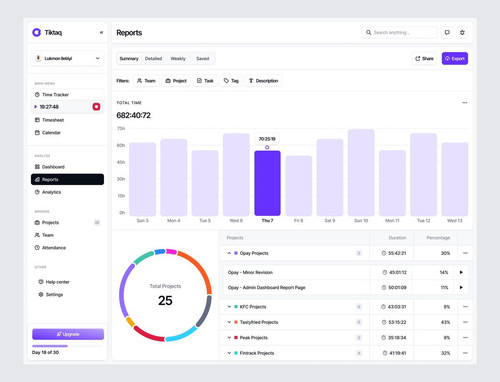The width and height of the screenshot is (500, 382).
Task: Select the Sun 10 bar in the chart
Action: point(361,173)
